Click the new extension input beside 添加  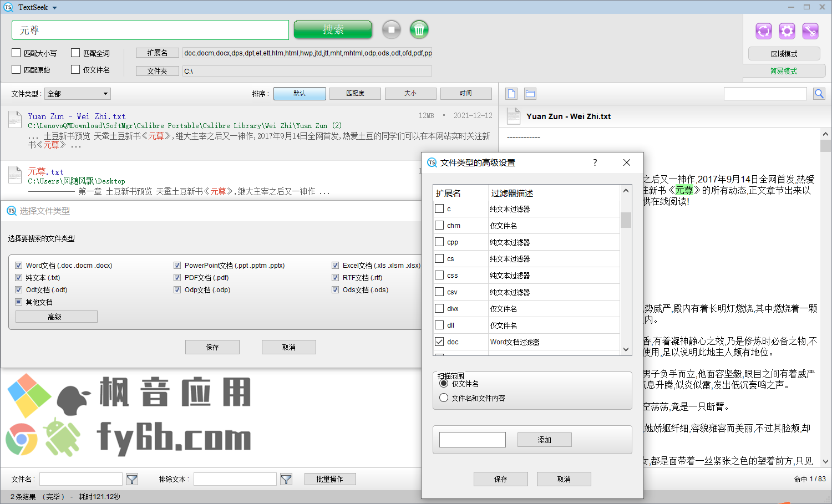[473, 440]
